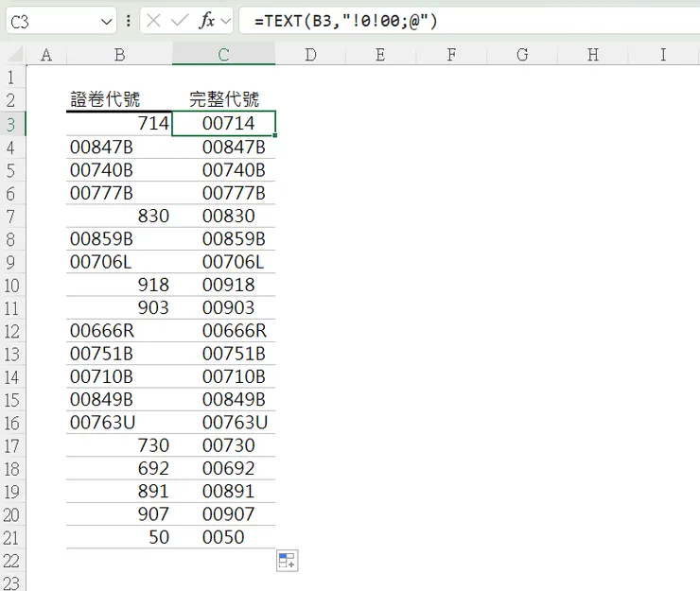Click the header cell 完整代號
700x591 pixels.
pos(223,99)
